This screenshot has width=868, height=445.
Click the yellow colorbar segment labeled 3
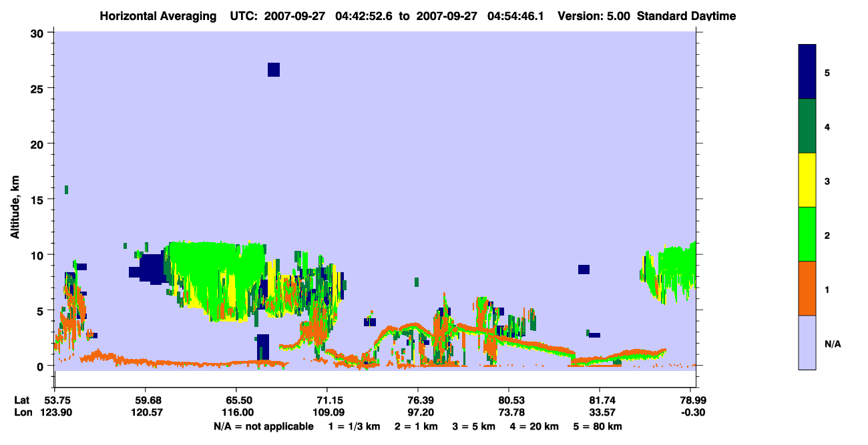tap(807, 180)
